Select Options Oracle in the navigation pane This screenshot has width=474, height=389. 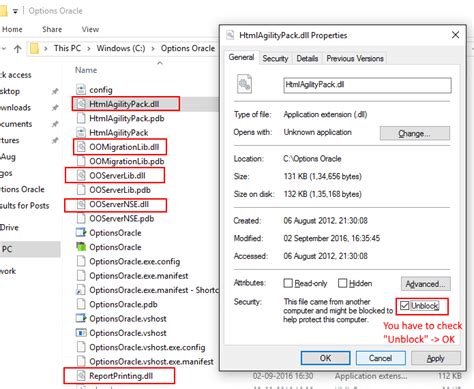click(x=22, y=189)
